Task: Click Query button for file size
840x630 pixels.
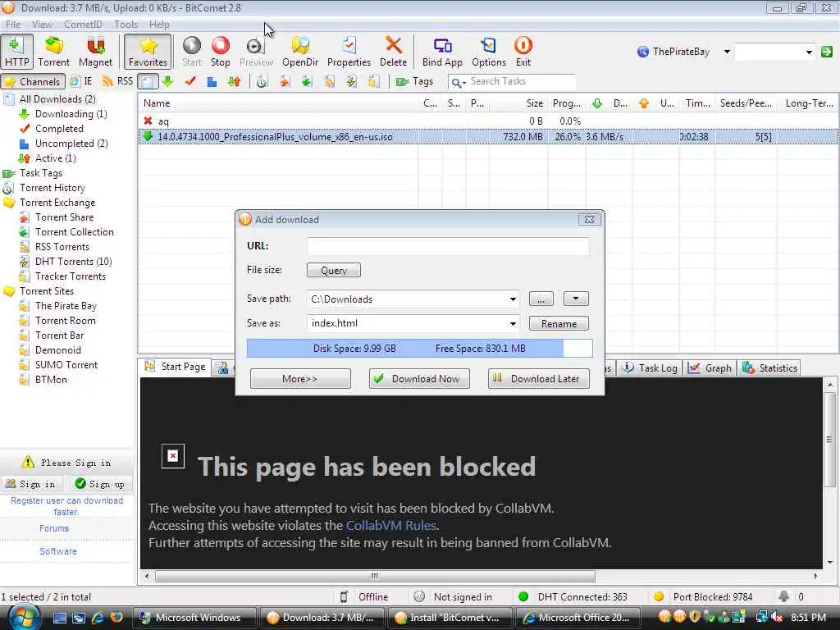Action: tap(334, 271)
